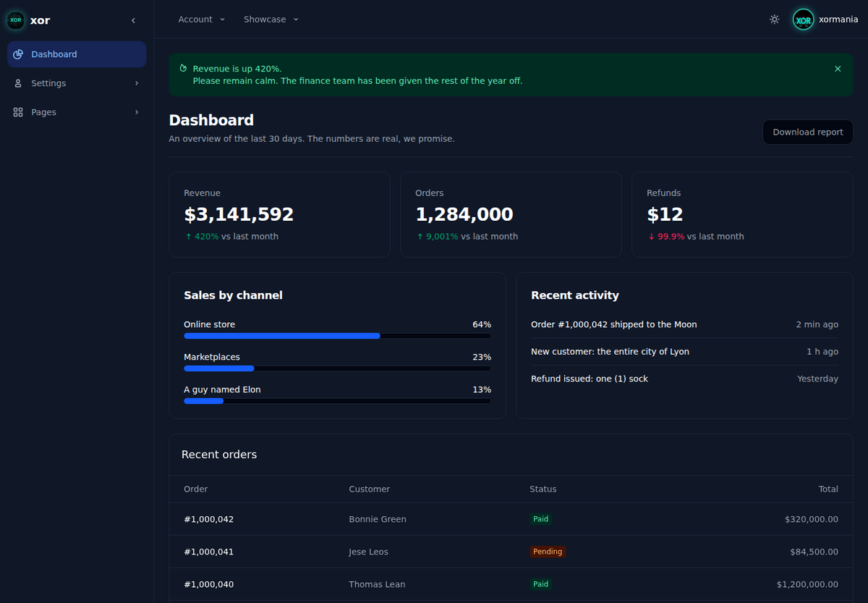Click 'New customer: the entire city of Lyon'

pyautogui.click(x=610, y=352)
